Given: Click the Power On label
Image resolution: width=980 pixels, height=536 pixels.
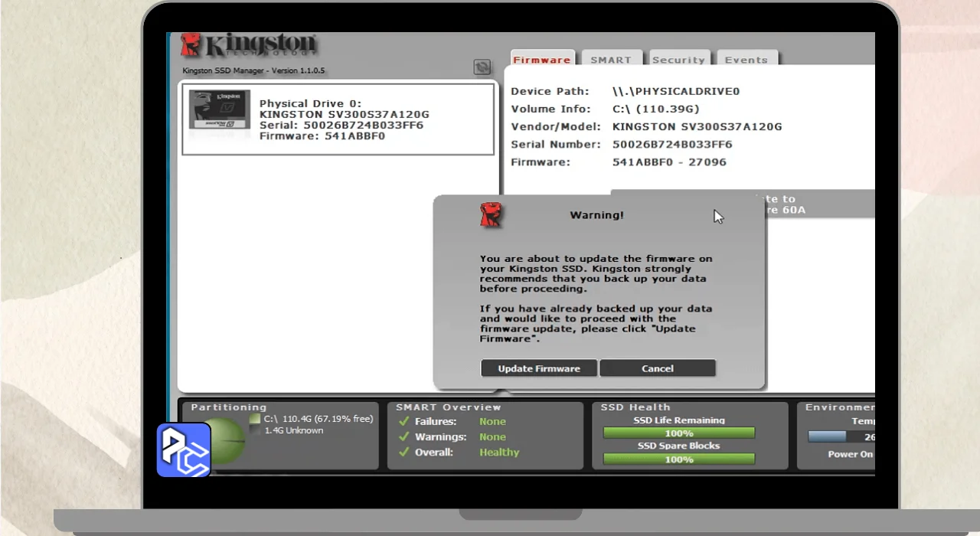Looking at the screenshot, I should tap(851, 454).
